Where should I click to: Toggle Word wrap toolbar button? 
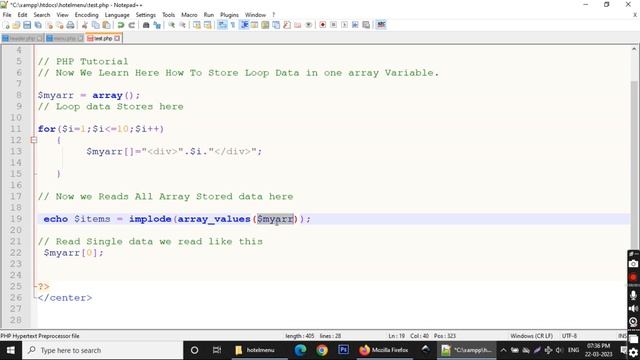click(222, 25)
